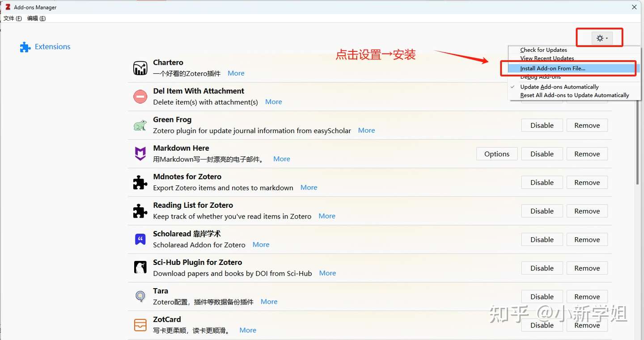Viewport: 644px width, 340px height.
Task: Click the Sci-Hub Plugin for Zotero title
Action: [198, 262]
